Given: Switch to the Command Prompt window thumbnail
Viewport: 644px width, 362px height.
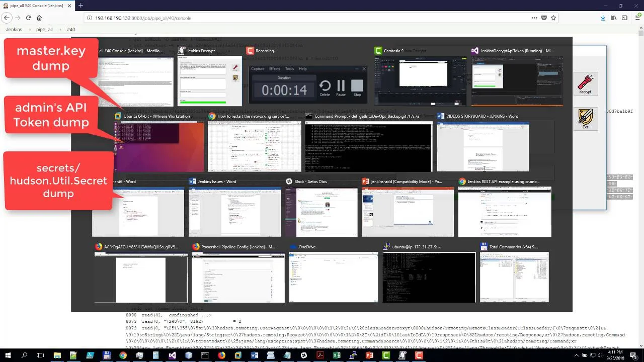Looking at the screenshot, I should coord(368,142).
